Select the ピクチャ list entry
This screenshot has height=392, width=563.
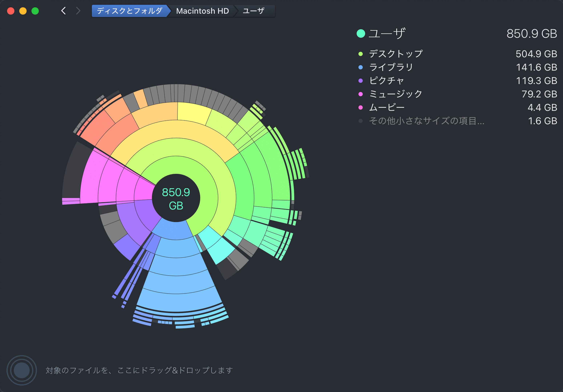tap(386, 81)
